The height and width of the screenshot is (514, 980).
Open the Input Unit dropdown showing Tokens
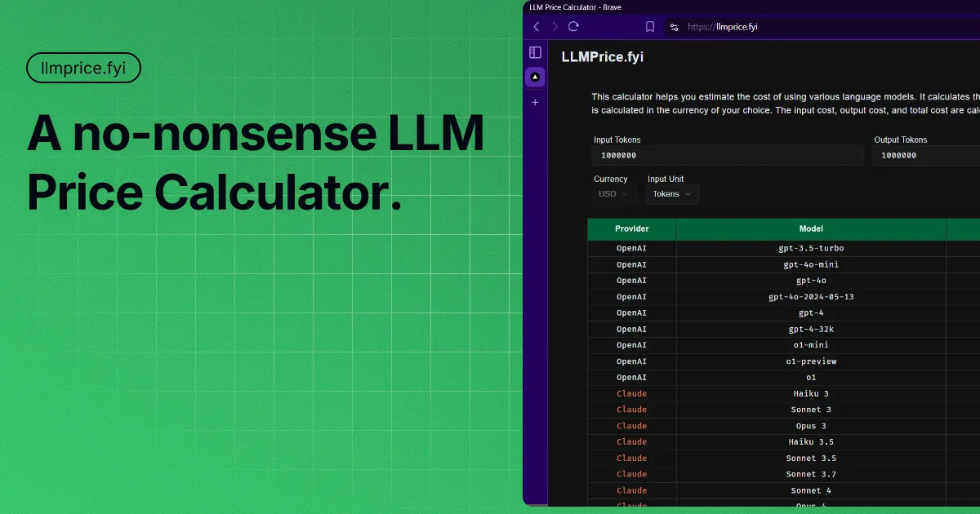pos(671,194)
